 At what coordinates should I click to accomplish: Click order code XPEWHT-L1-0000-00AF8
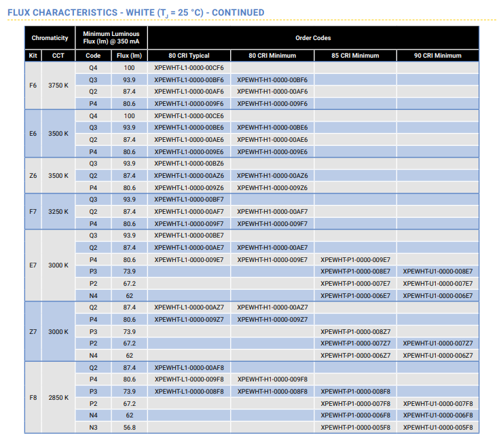click(x=189, y=367)
